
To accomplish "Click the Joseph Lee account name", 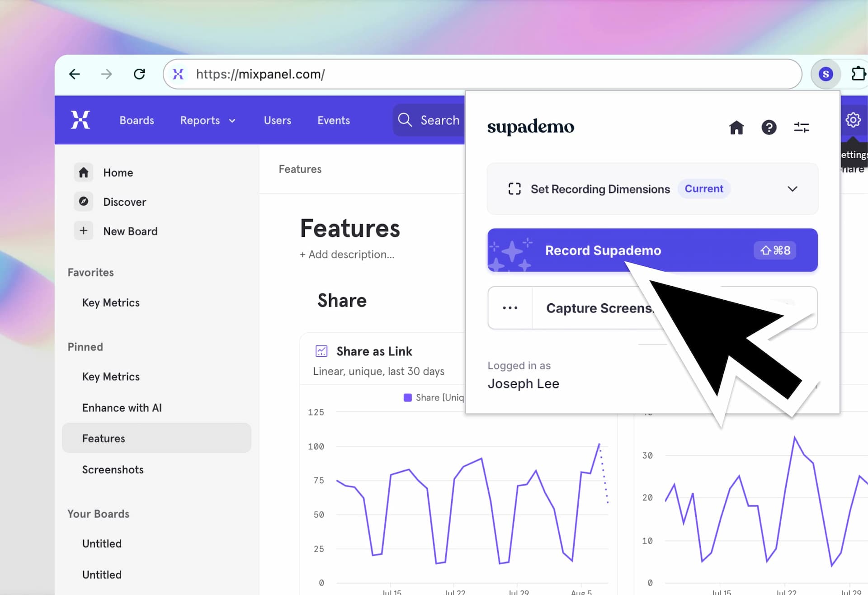I will click(x=523, y=384).
